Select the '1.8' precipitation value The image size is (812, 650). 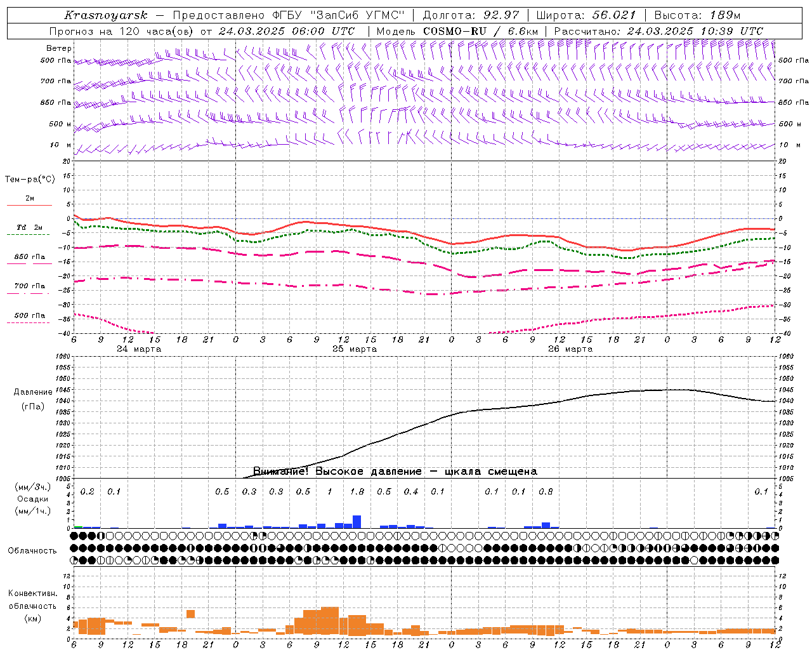(357, 492)
